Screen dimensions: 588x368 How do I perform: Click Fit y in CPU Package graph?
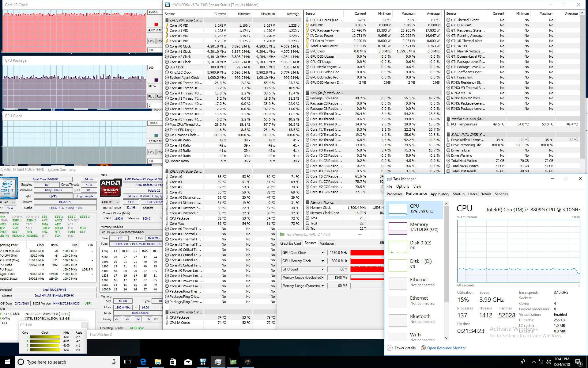[151, 96]
